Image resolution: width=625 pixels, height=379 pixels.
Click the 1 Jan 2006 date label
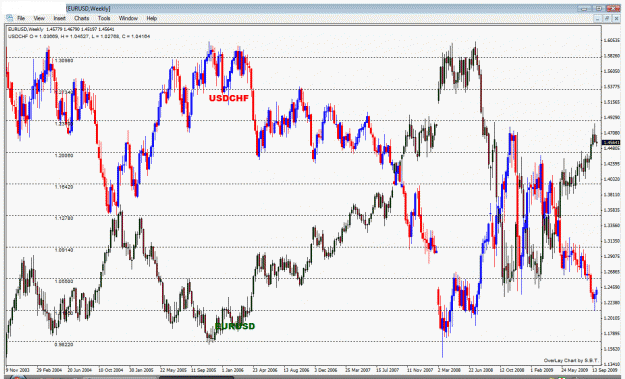(233, 370)
